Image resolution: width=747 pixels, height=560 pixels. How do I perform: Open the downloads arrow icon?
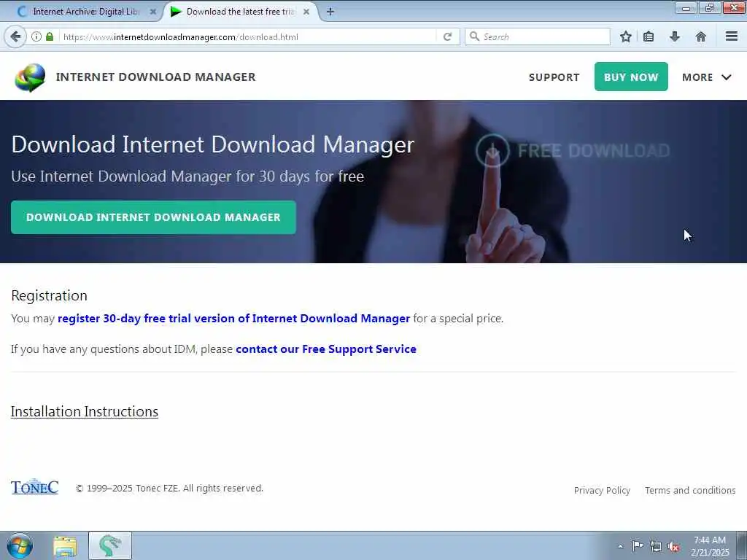(675, 36)
